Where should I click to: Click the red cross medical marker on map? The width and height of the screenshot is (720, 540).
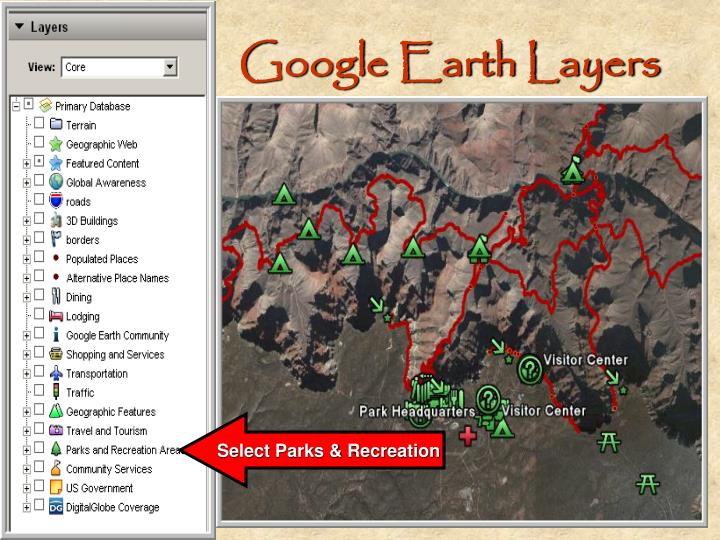coord(468,436)
